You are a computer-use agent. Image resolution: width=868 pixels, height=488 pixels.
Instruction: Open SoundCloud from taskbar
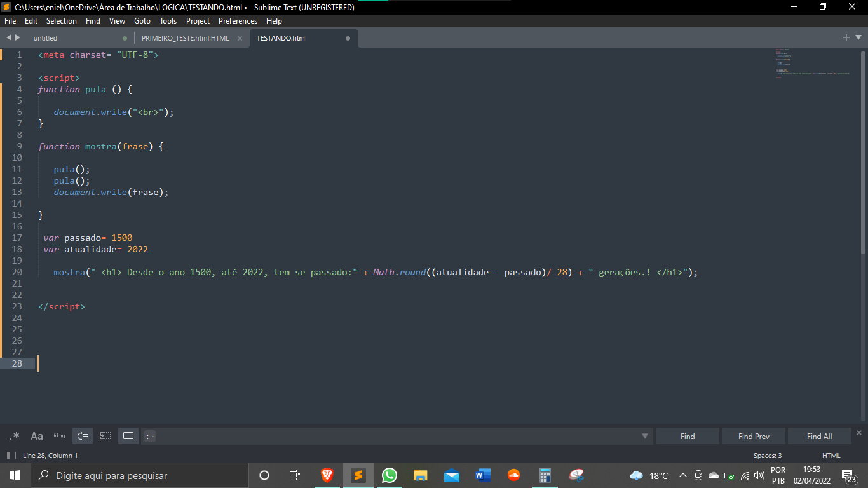(514, 475)
